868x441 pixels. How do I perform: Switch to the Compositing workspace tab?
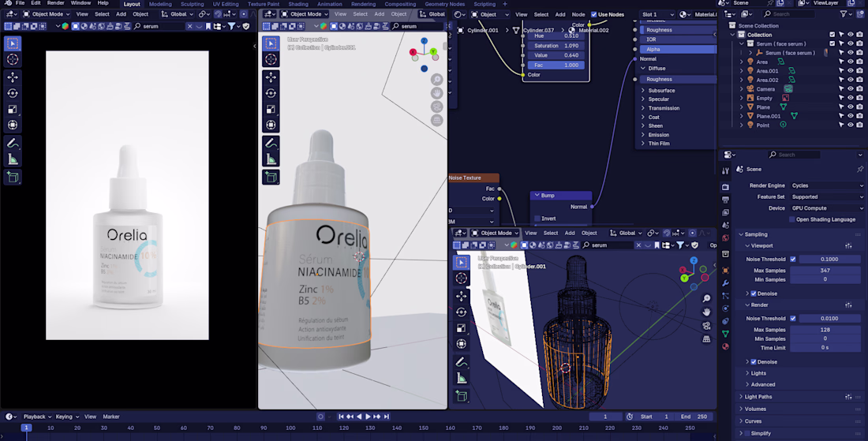click(x=400, y=4)
